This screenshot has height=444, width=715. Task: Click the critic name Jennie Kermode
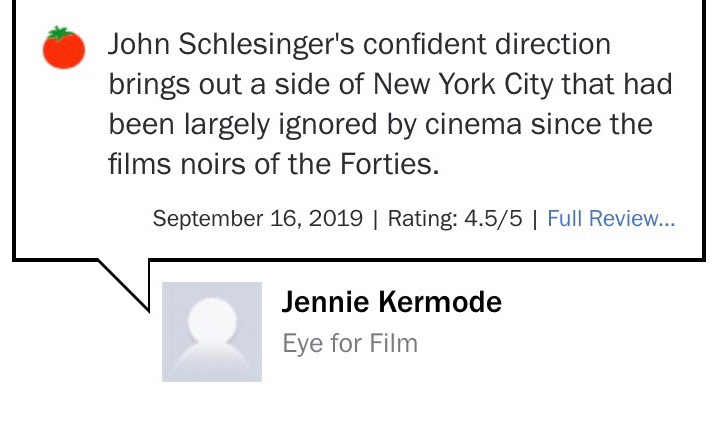point(392,302)
